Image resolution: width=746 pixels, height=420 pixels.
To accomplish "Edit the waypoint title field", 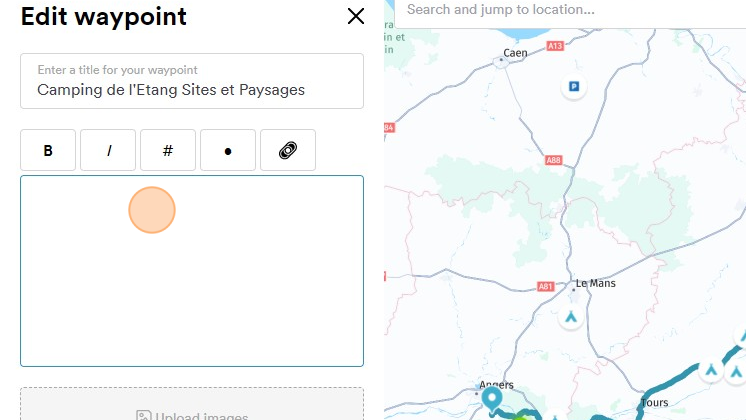I will pos(192,81).
